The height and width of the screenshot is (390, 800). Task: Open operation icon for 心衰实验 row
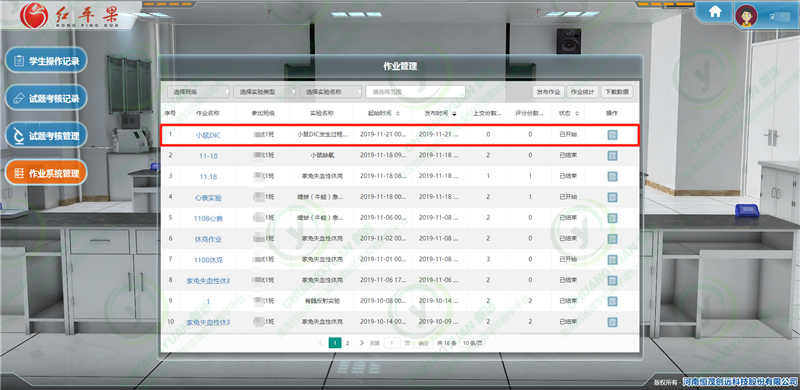click(x=612, y=197)
